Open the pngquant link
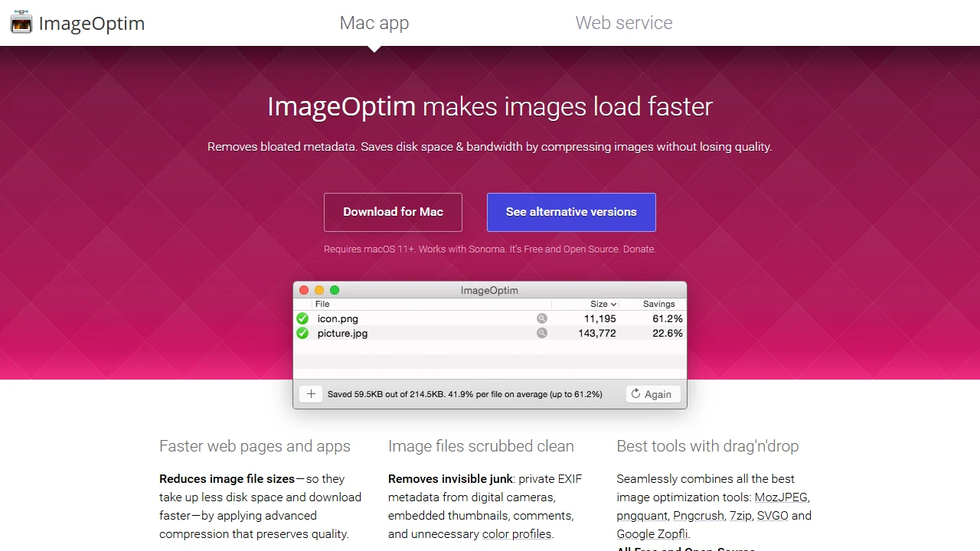This screenshot has height=551, width=980. click(x=642, y=515)
